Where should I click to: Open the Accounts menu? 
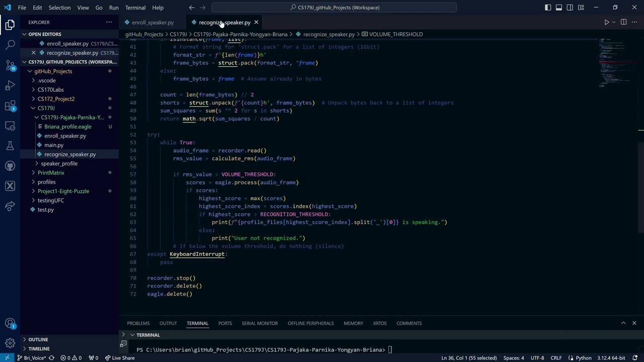pos(10,323)
